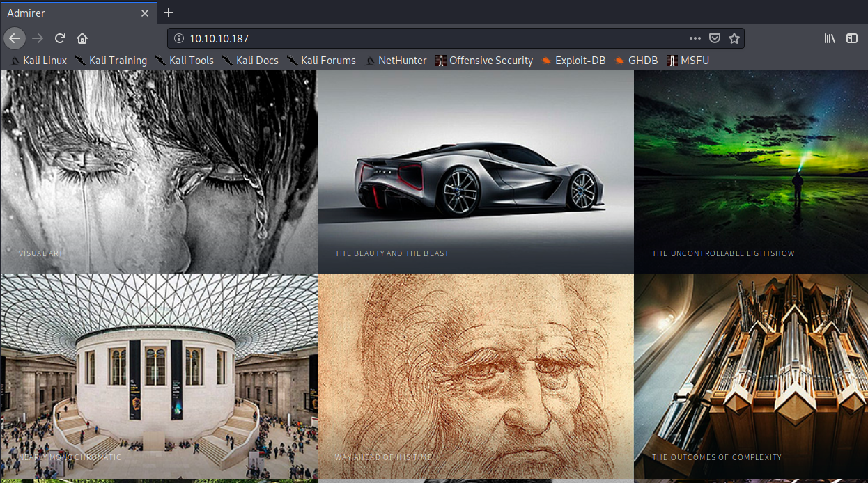Open the Nearly Monochromatic museum image
The height and width of the screenshot is (483, 868).
[x=158, y=377]
